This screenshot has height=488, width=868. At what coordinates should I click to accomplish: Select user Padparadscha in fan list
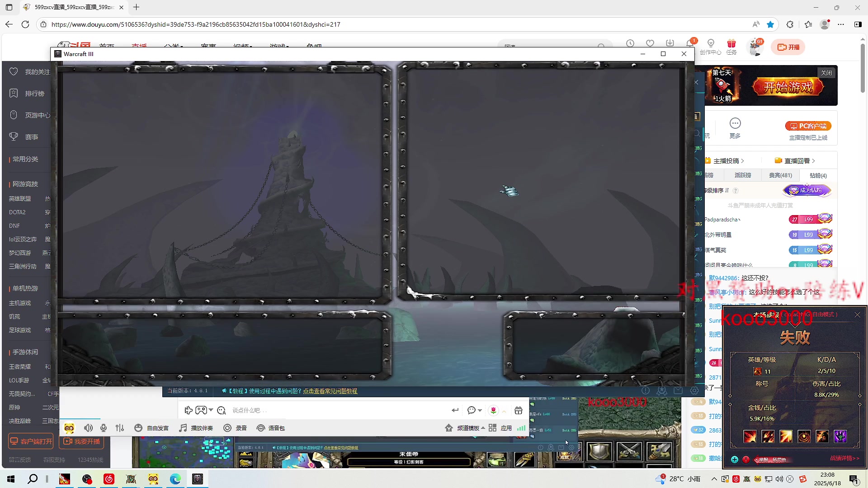pos(722,220)
